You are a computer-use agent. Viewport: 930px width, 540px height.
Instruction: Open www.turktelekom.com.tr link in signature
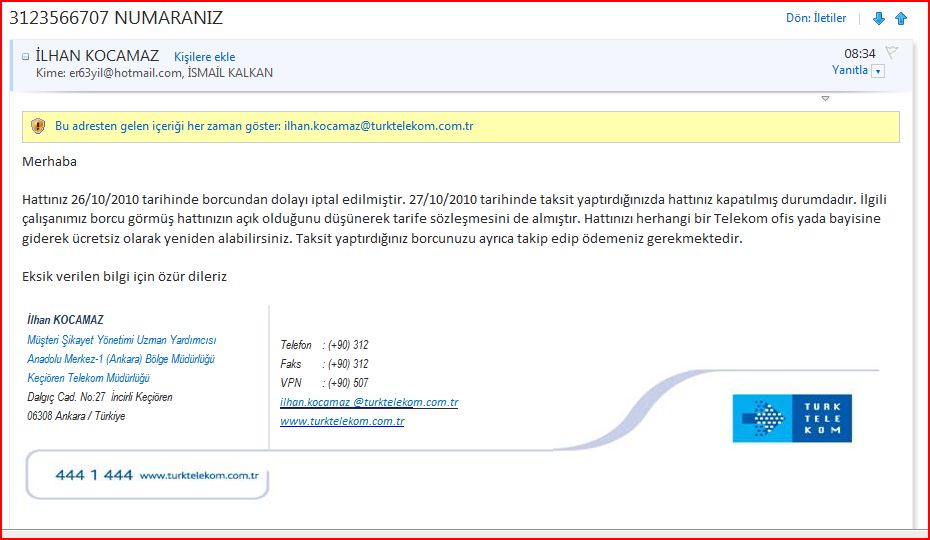[342, 421]
